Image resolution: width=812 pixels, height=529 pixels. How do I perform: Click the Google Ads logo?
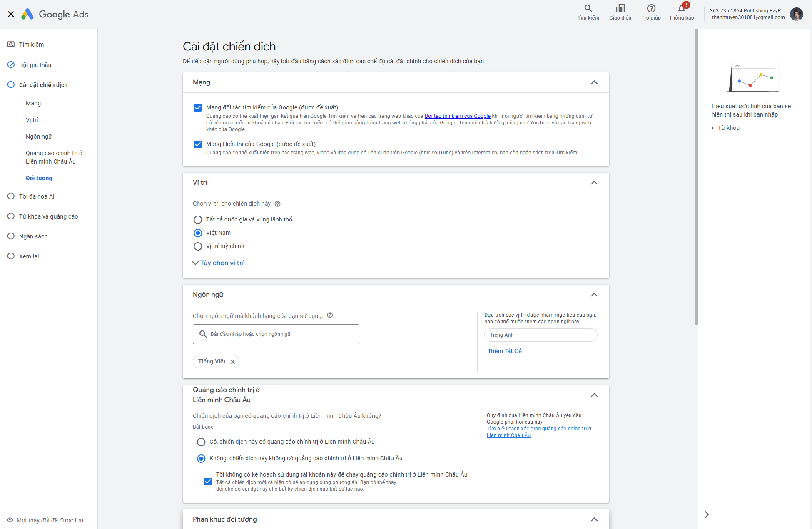[55, 14]
